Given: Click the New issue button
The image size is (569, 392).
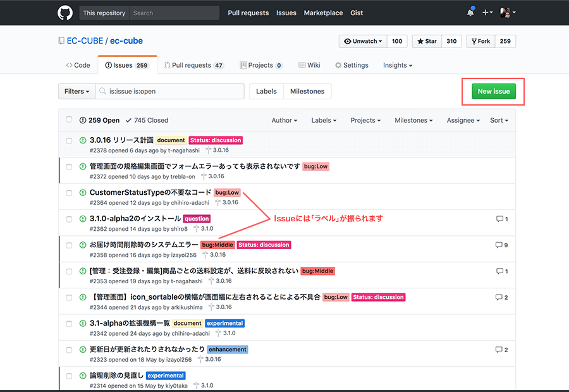Looking at the screenshot, I should [x=493, y=91].
